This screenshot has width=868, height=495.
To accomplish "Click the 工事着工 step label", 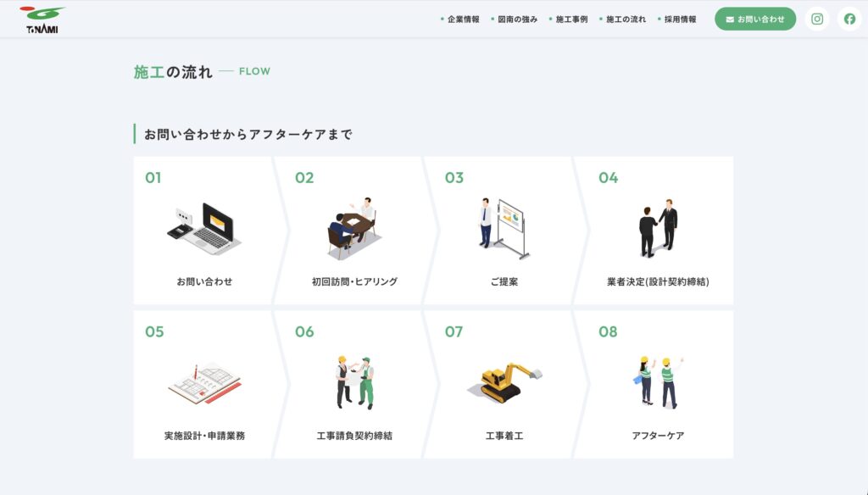I will point(504,436).
